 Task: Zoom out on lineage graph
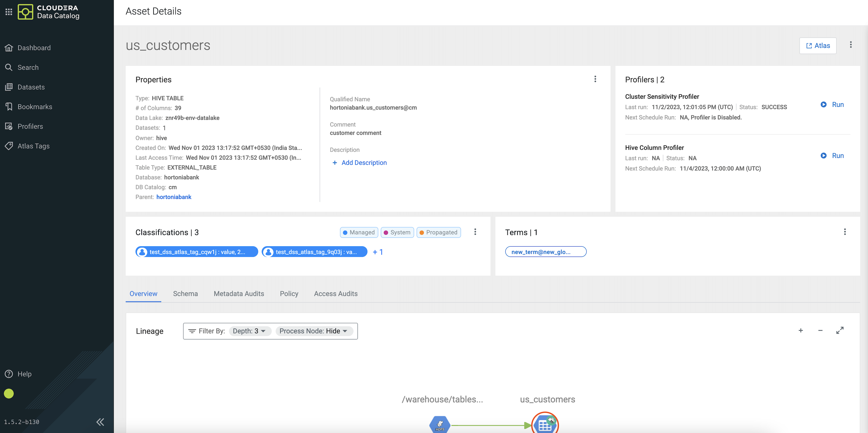click(x=820, y=330)
